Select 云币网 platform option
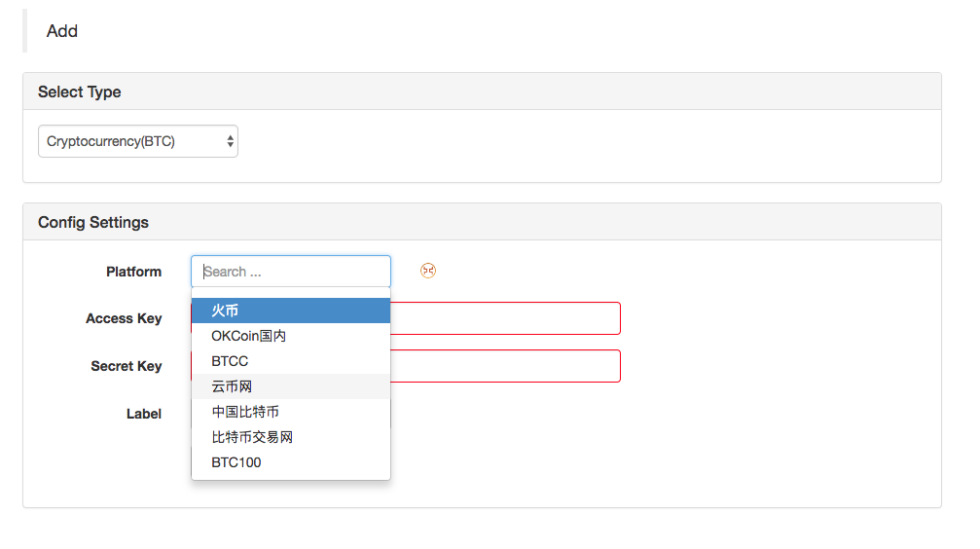The width and height of the screenshot is (980, 549). (291, 386)
